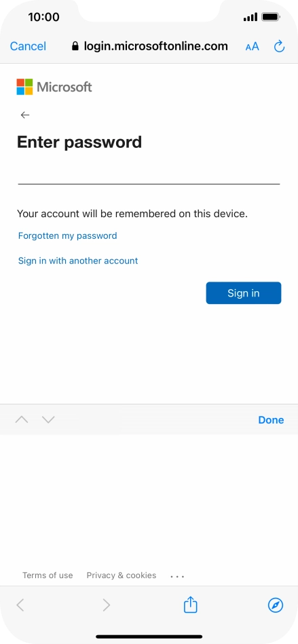Click the Microsoft logo

pyautogui.click(x=54, y=87)
